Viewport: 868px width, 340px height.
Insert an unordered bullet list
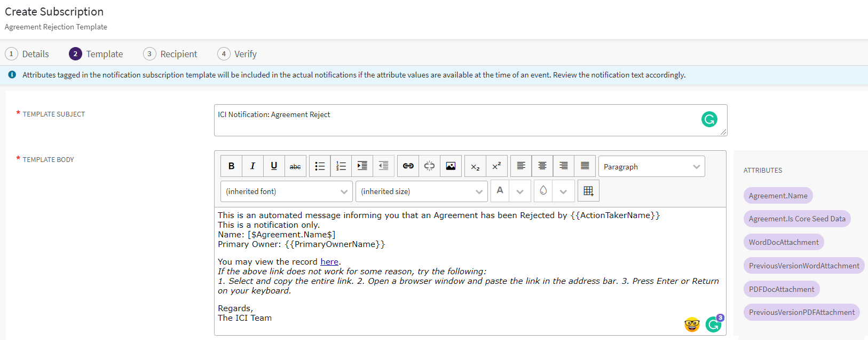point(320,166)
